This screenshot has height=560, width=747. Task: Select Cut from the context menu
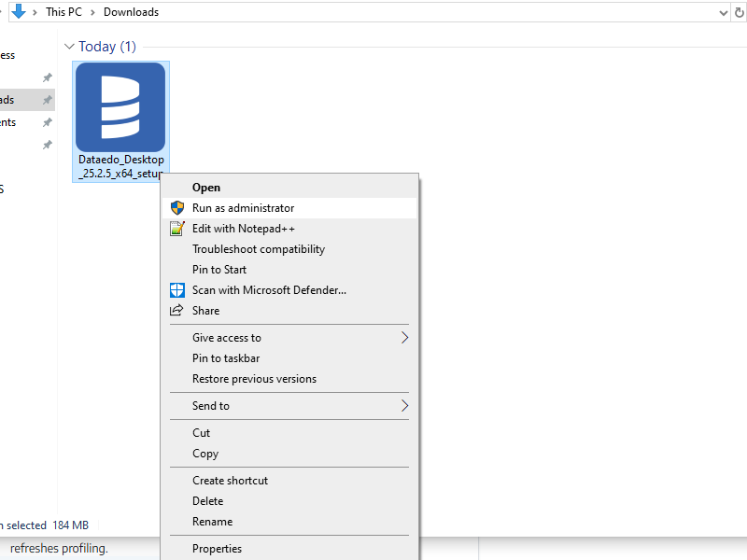click(289, 433)
